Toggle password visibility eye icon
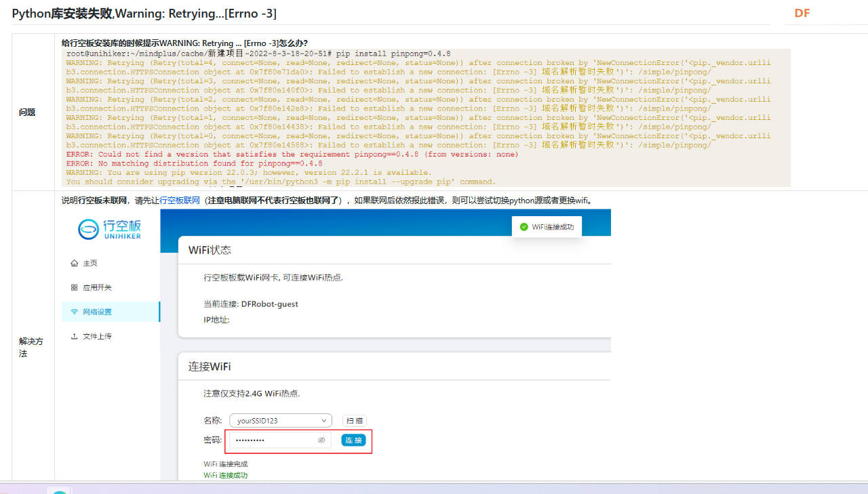This screenshot has width=868, height=494. [321, 440]
